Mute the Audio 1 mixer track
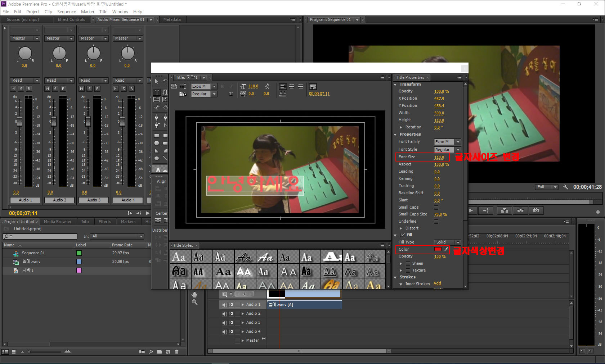 click(13, 88)
